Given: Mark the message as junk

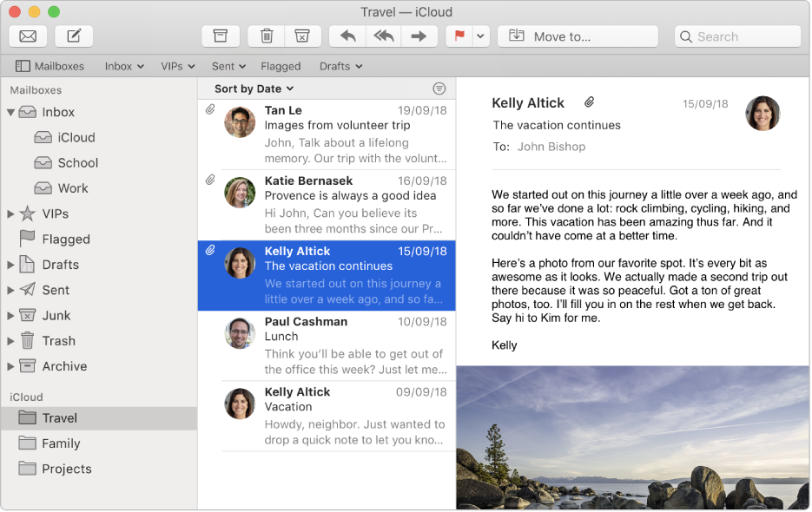Looking at the screenshot, I should 302,36.
